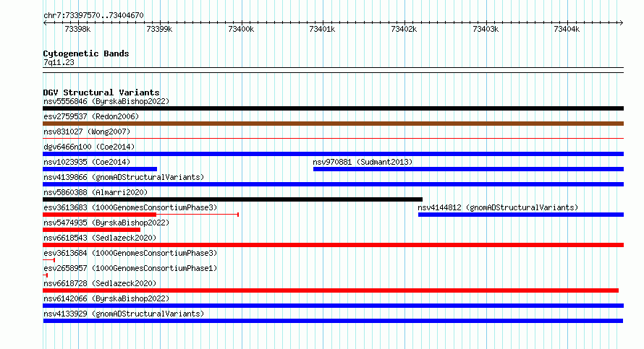Click the 73398k ruler mark
This screenshot has height=349, width=644.
pos(77,29)
